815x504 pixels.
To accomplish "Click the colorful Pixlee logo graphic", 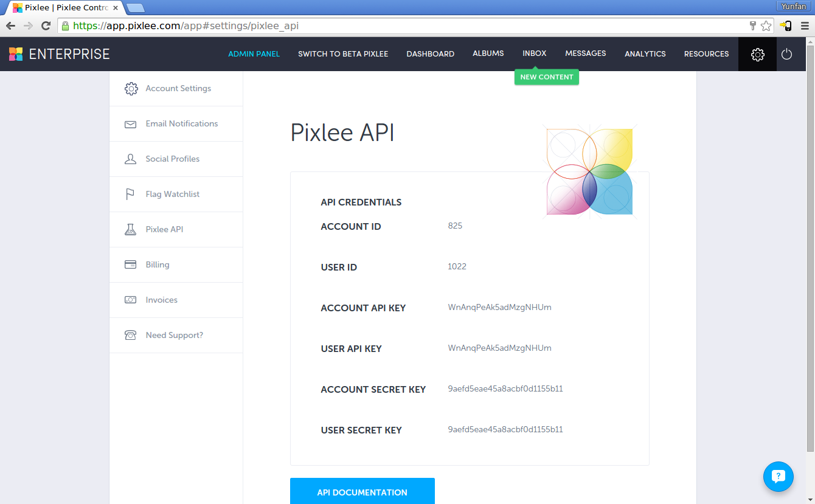I will tap(589, 171).
